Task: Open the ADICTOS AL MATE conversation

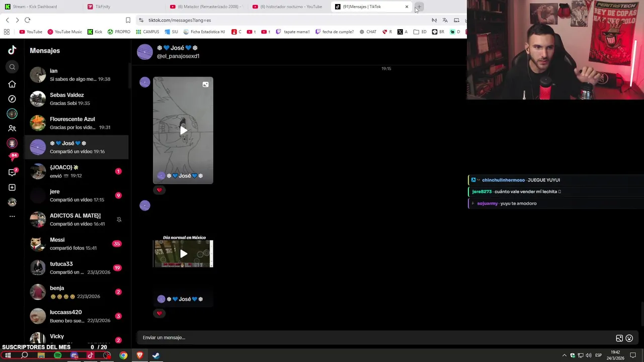Action: (76, 220)
